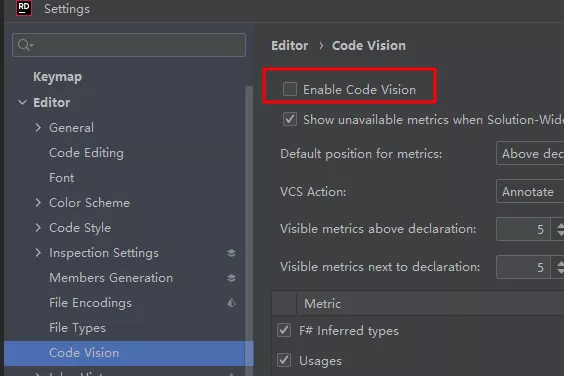Screen dimensions: 564x376
Task: Expand the Color Scheme node
Action: pos(38,203)
